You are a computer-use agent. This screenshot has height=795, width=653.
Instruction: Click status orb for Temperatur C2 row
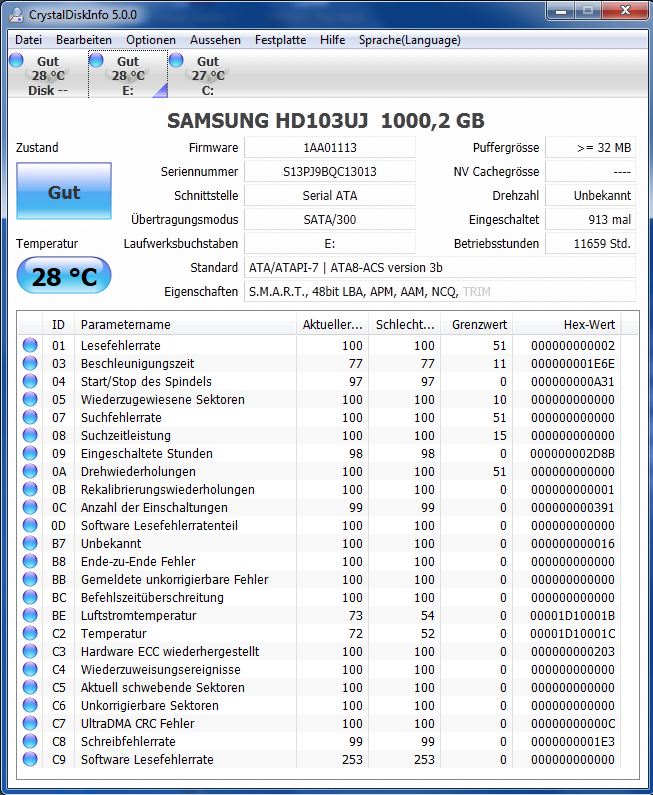[30, 633]
